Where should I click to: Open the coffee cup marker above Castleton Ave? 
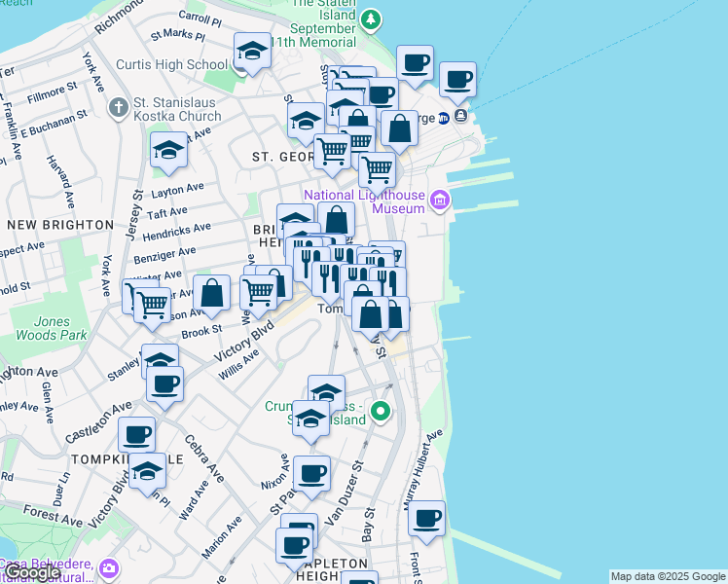click(164, 383)
